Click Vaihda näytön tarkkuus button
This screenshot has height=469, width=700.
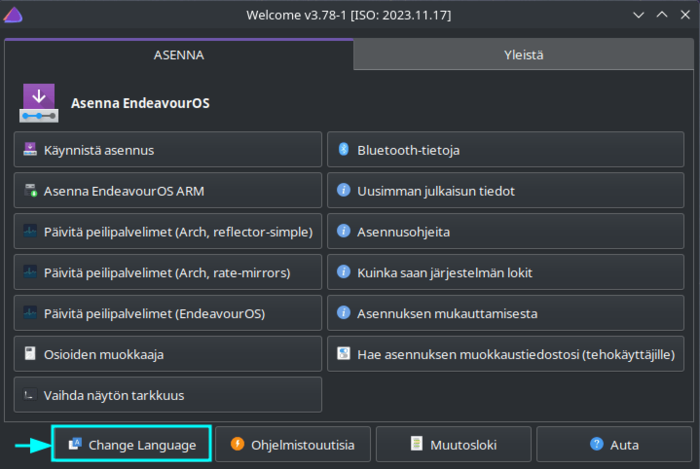pos(168,395)
